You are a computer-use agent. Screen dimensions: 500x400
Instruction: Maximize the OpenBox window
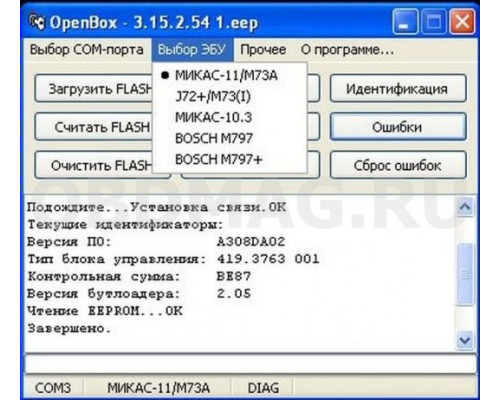[434, 22]
